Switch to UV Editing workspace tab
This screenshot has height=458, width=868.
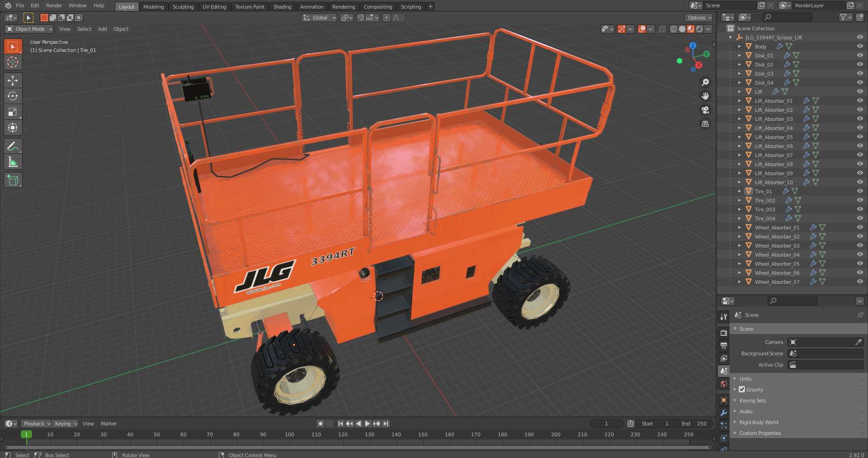[214, 7]
